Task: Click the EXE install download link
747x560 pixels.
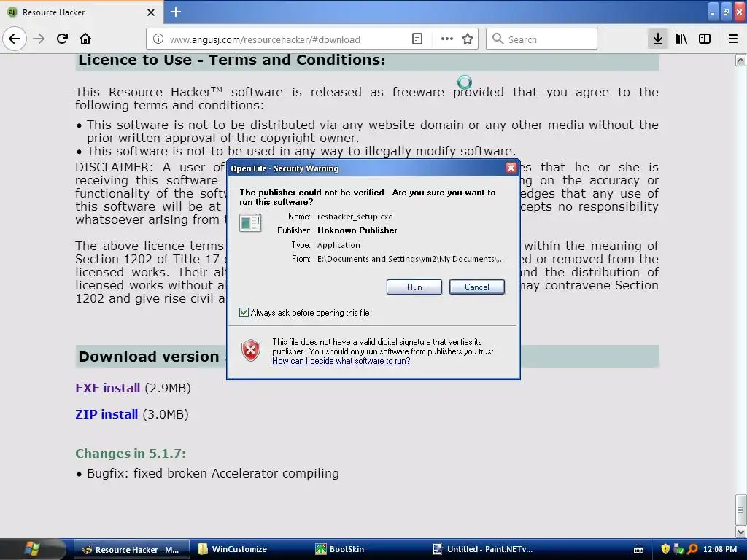Action: coord(108,388)
